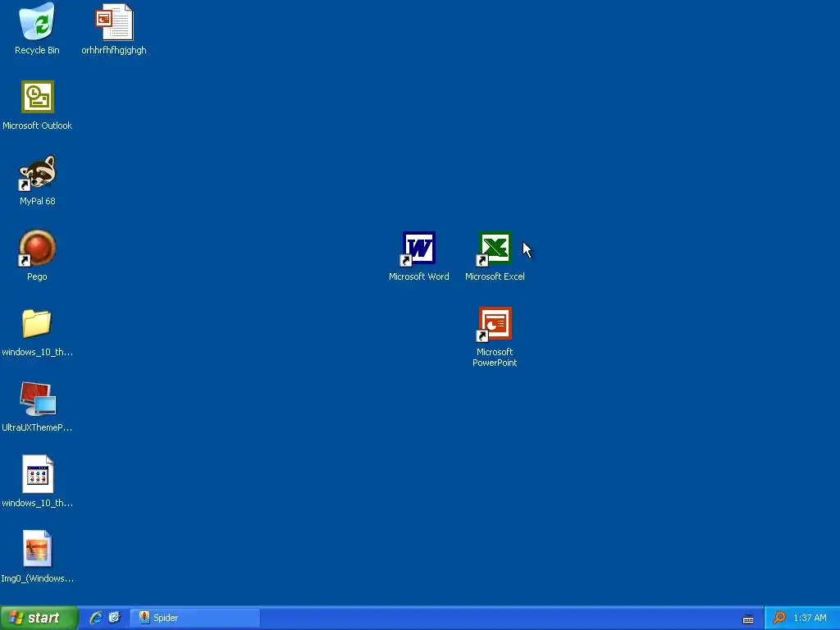Select the MyPal 68 raccoon shortcut
The height and width of the screenshot is (630, 840).
pyautogui.click(x=38, y=172)
